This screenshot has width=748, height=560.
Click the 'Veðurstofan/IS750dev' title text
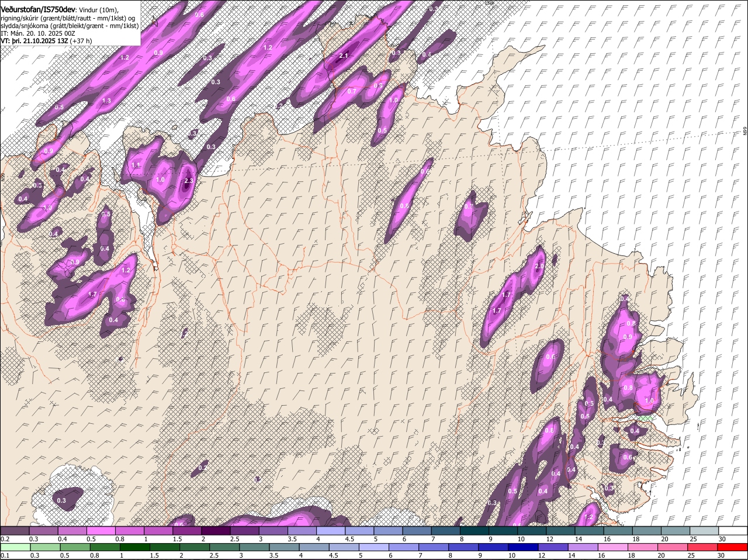click(37, 10)
